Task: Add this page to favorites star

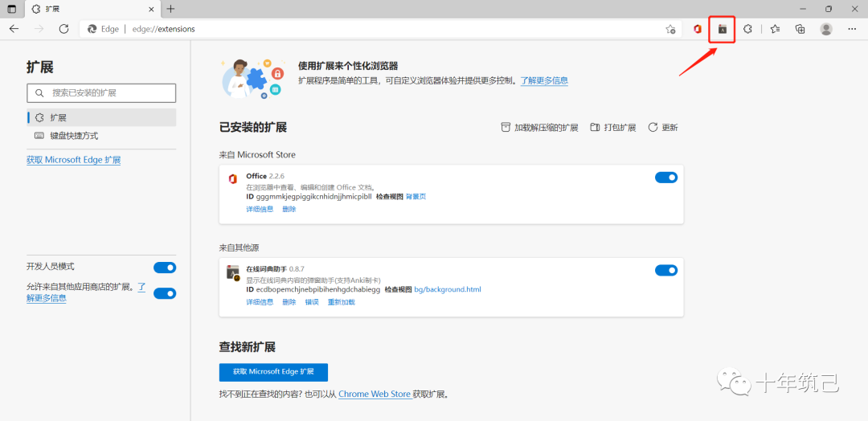Action: coord(670,29)
